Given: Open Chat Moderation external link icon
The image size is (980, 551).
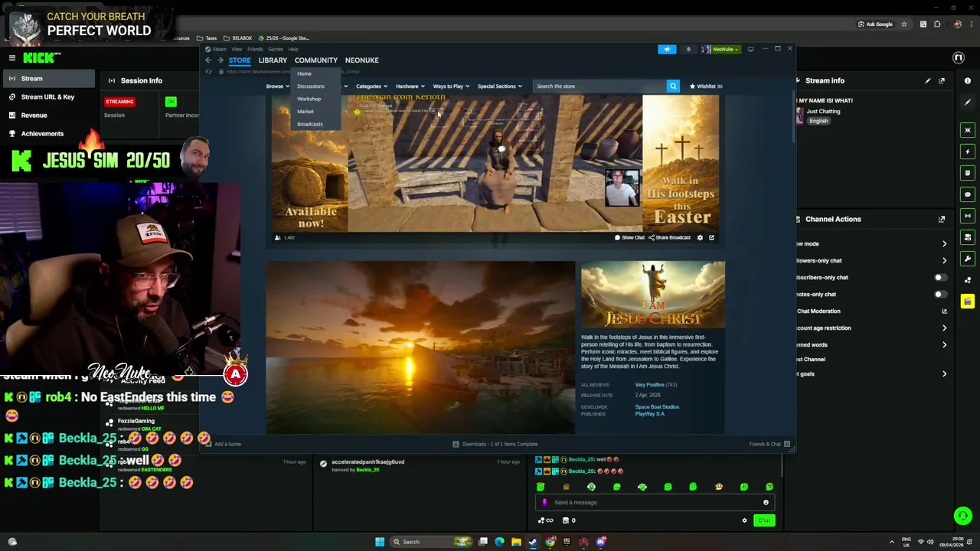Looking at the screenshot, I should (944, 311).
